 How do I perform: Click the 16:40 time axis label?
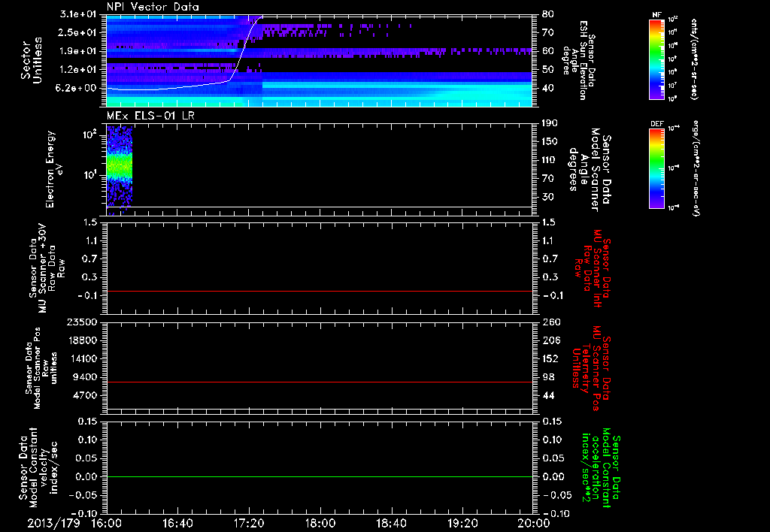(x=177, y=523)
